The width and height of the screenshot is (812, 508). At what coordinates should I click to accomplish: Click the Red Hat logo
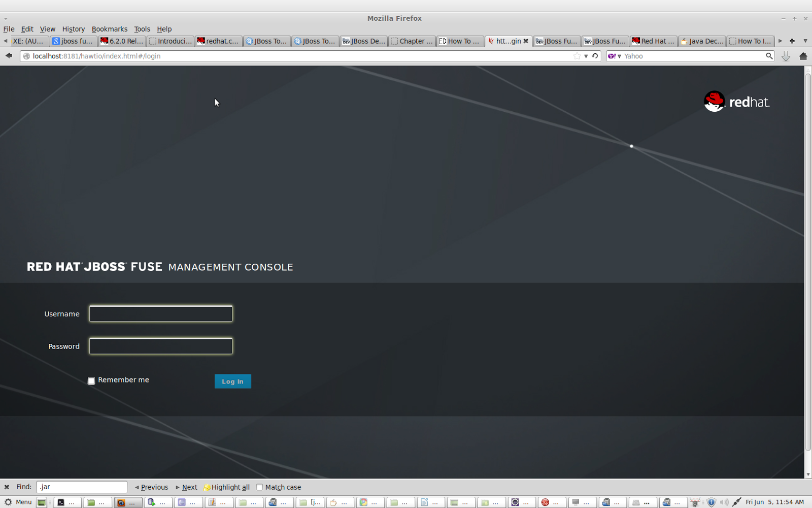tap(736, 102)
